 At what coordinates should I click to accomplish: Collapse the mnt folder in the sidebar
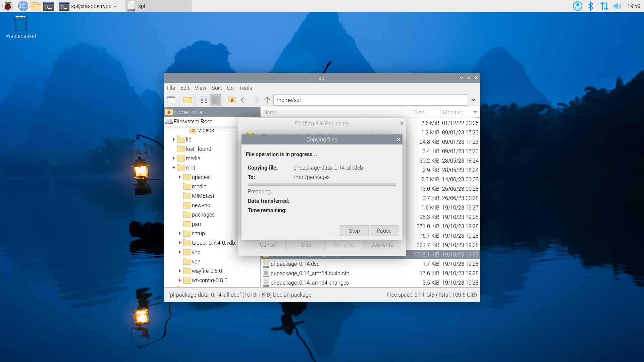174,168
